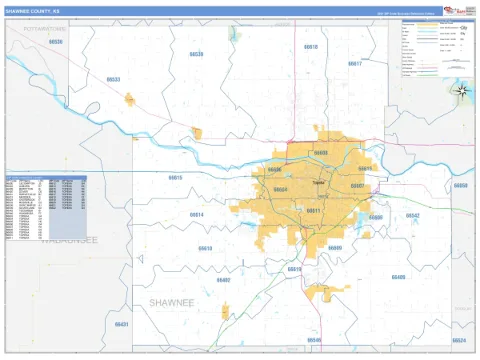Click ZIP code label 66542
The width and height of the screenshot is (480, 360).
point(413,216)
